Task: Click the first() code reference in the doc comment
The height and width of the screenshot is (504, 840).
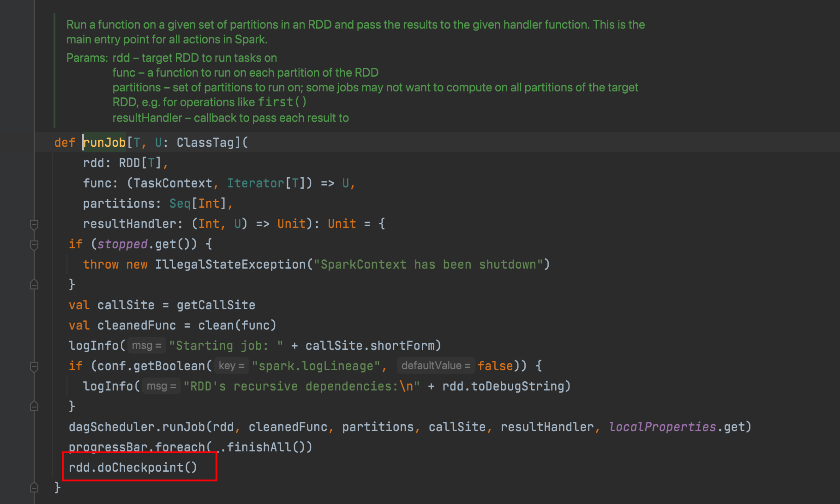Action: pos(282,102)
